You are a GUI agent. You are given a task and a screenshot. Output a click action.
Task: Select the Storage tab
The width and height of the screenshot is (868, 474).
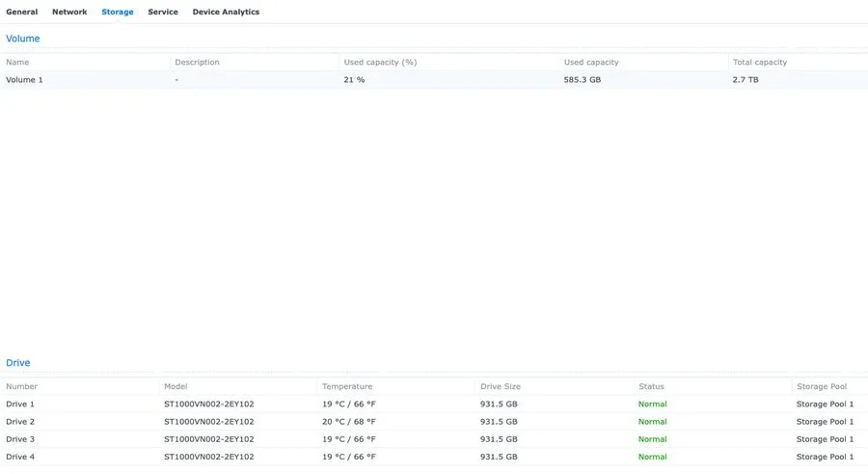[x=118, y=12]
